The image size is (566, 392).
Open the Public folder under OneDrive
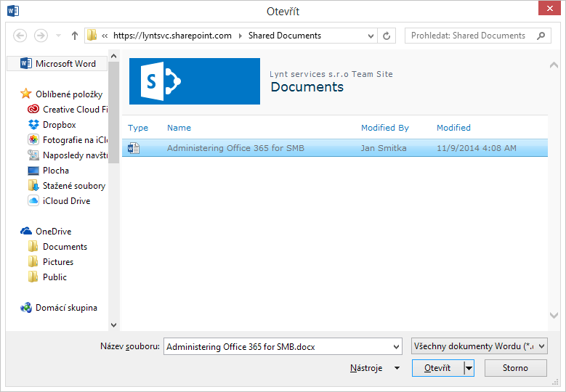click(x=54, y=277)
